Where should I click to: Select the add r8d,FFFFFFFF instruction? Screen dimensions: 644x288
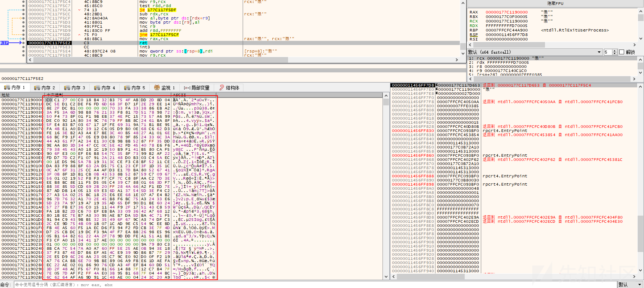(160, 31)
